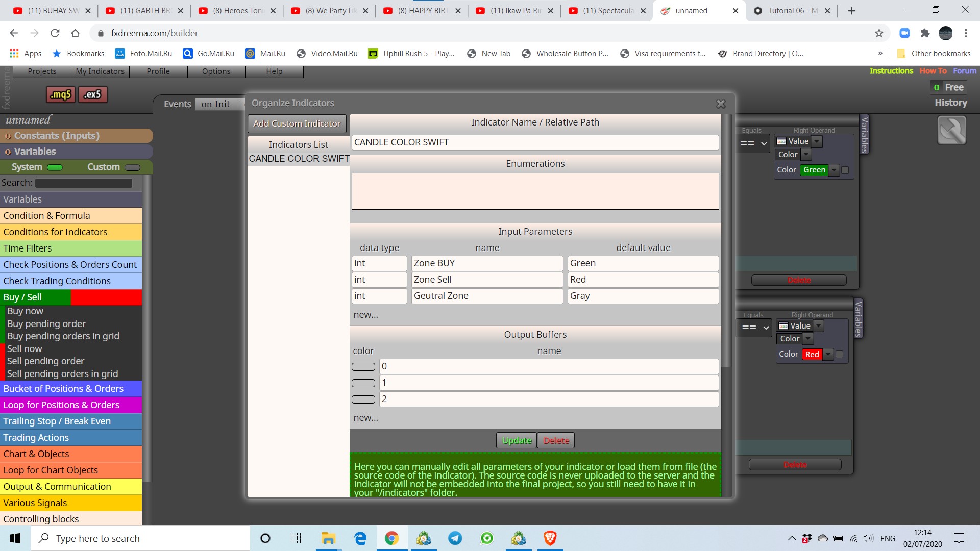The height and width of the screenshot is (551, 980).
Task: Open Cortana circle on taskbar
Action: tap(265, 538)
